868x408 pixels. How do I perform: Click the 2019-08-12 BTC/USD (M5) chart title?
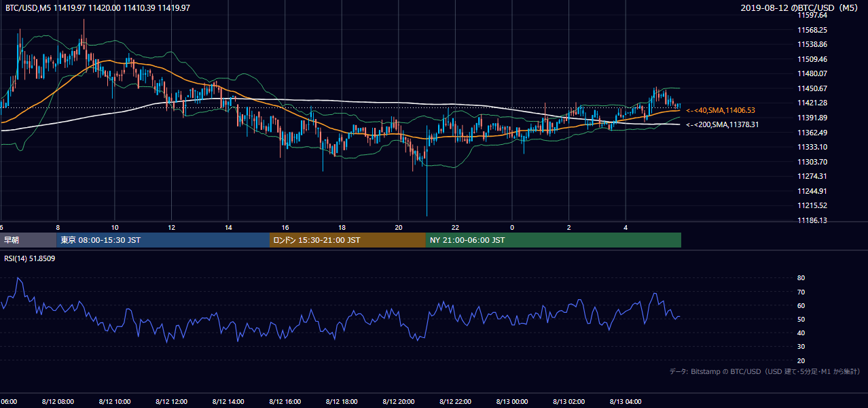click(801, 7)
